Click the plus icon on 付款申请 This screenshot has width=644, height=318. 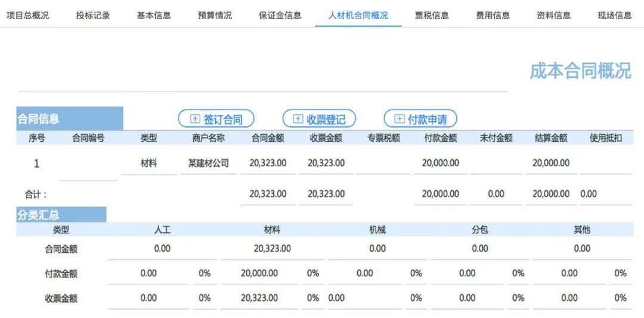tap(400, 119)
